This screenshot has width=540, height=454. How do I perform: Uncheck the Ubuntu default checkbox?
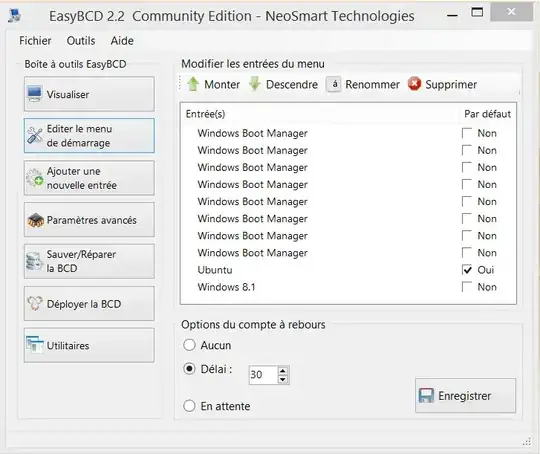[x=467, y=270]
